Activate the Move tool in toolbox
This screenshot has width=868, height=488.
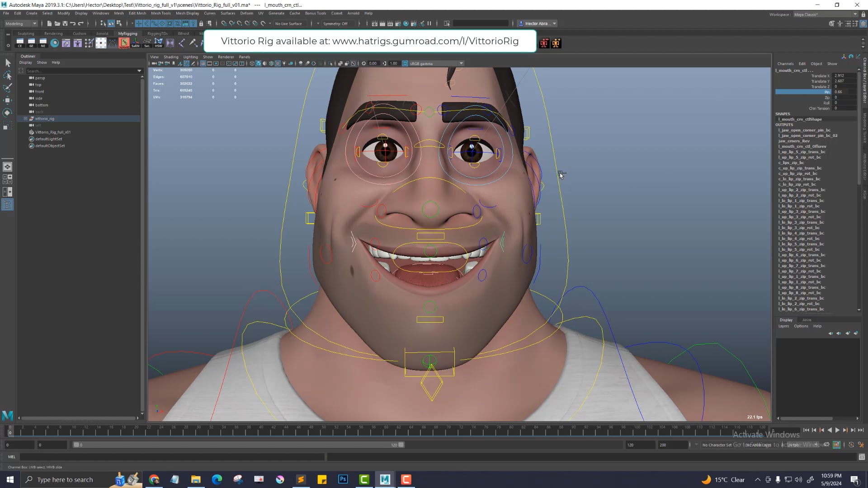[8, 100]
